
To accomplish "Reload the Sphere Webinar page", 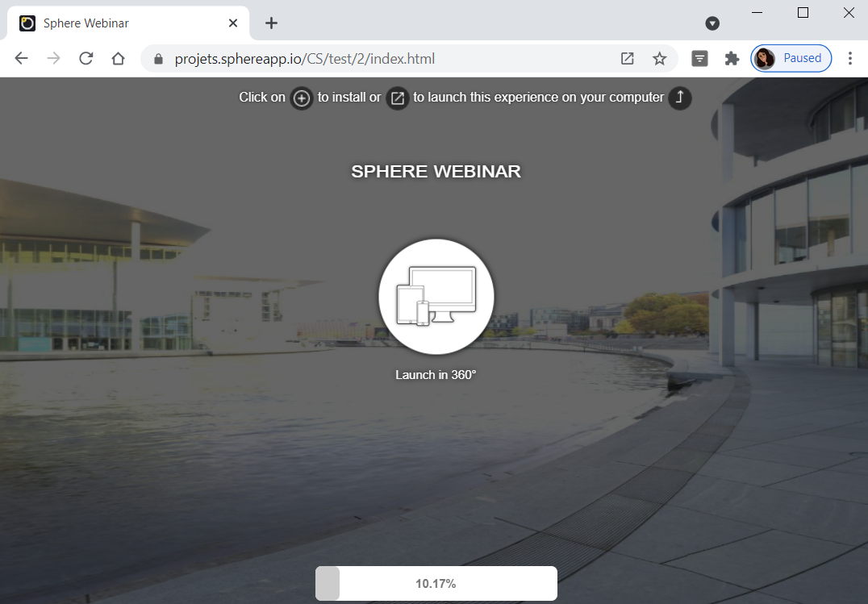I will (x=86, y=59).
